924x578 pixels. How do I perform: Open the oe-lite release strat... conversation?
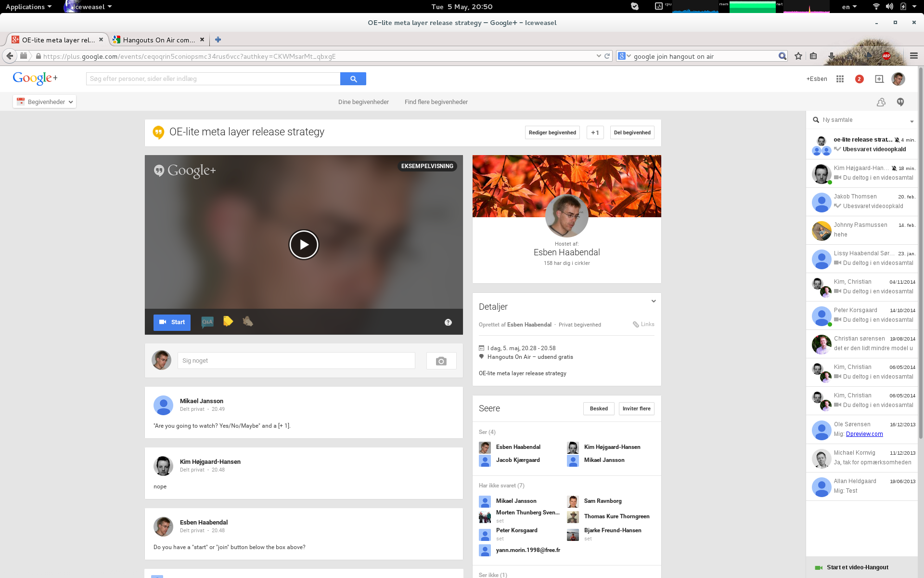coord(861,144)
